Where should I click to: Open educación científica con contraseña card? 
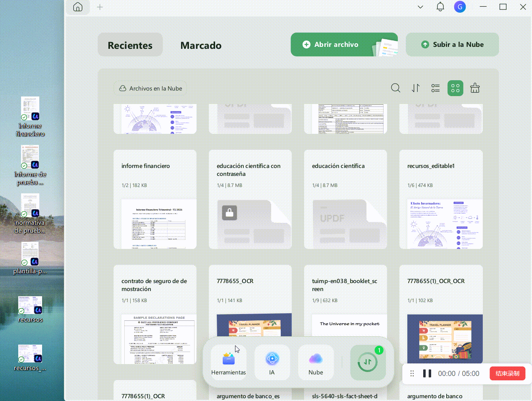250,199
